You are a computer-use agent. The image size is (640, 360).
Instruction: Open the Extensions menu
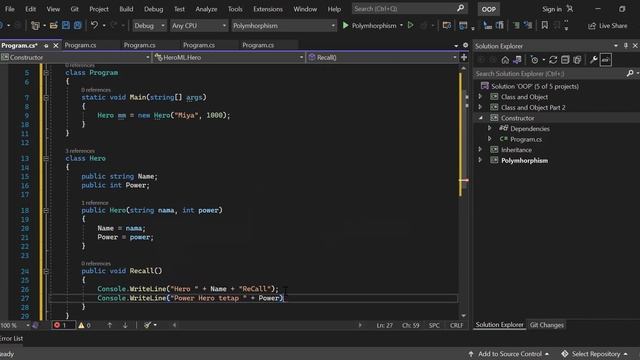268,9
